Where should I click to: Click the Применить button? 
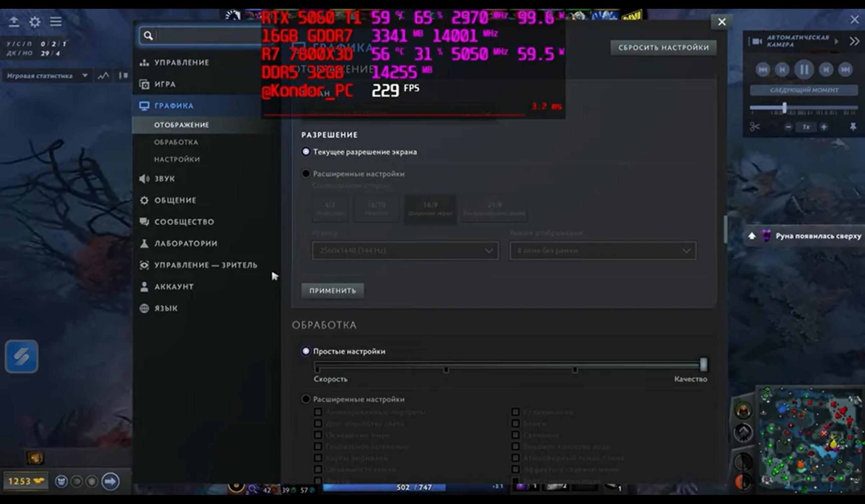coord(332,290)
